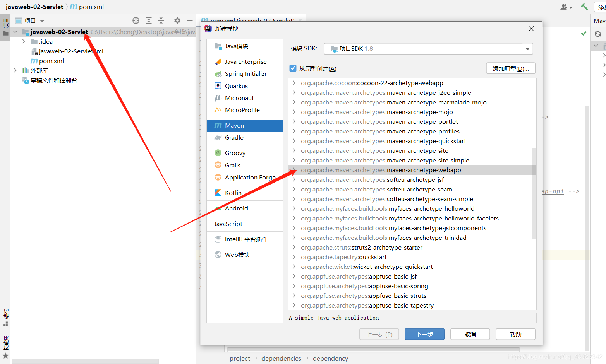Select the Application Forge icon
Screen dimensions: 606x364
[218, 177]
